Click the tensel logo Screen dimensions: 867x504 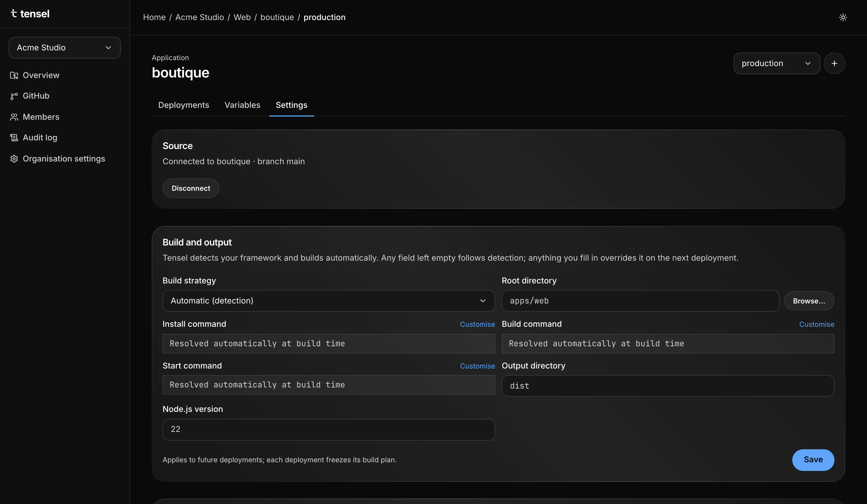point(30,14)
